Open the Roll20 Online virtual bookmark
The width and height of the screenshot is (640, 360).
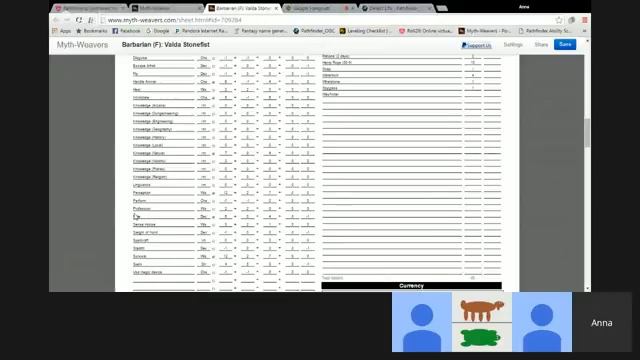click(426, 31)
